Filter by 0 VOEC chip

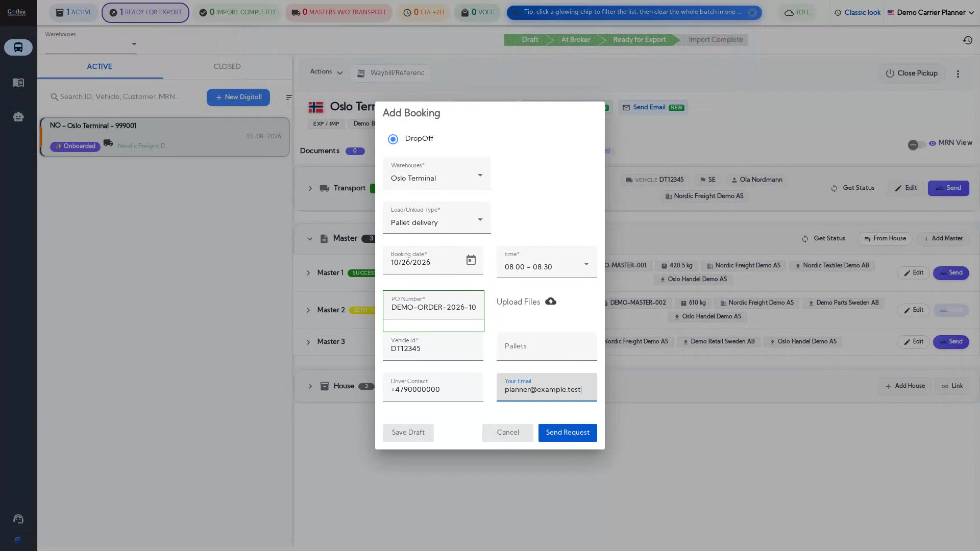pos(478,13)
